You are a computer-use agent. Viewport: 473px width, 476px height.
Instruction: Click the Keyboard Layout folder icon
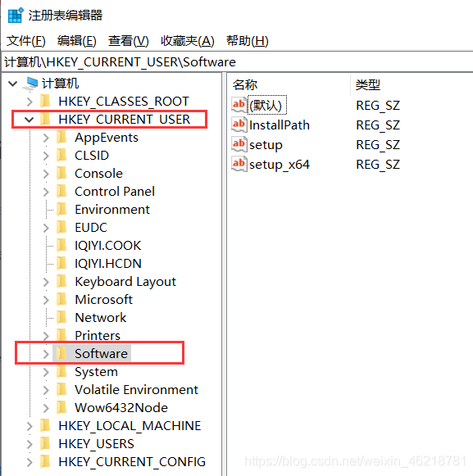pos(61,281)
